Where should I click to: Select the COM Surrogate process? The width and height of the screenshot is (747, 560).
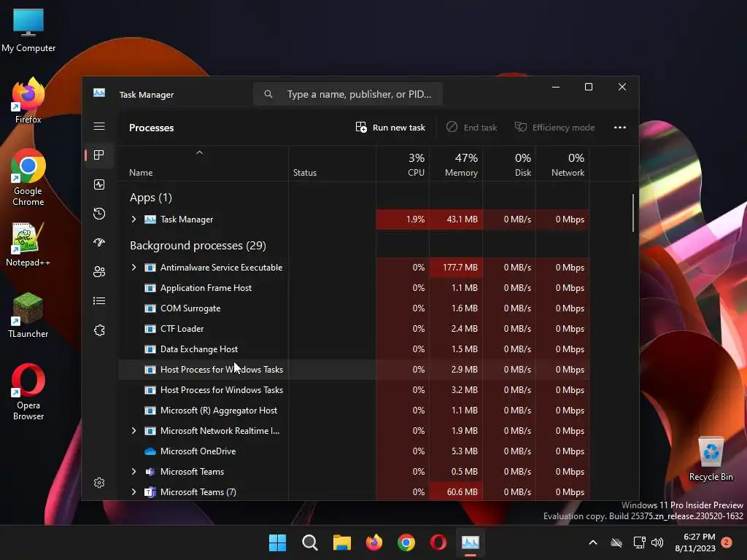point(354,308)
